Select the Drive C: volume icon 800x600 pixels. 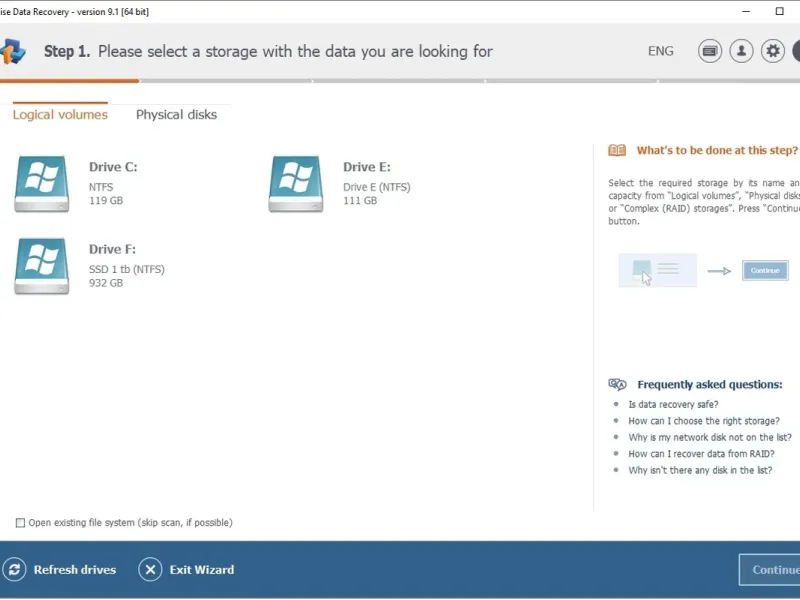42,183
